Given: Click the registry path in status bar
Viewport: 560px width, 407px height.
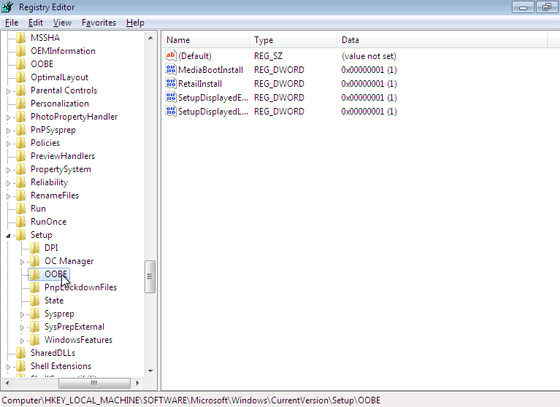Looking at the screenshot, I should [x=191, y=400].
